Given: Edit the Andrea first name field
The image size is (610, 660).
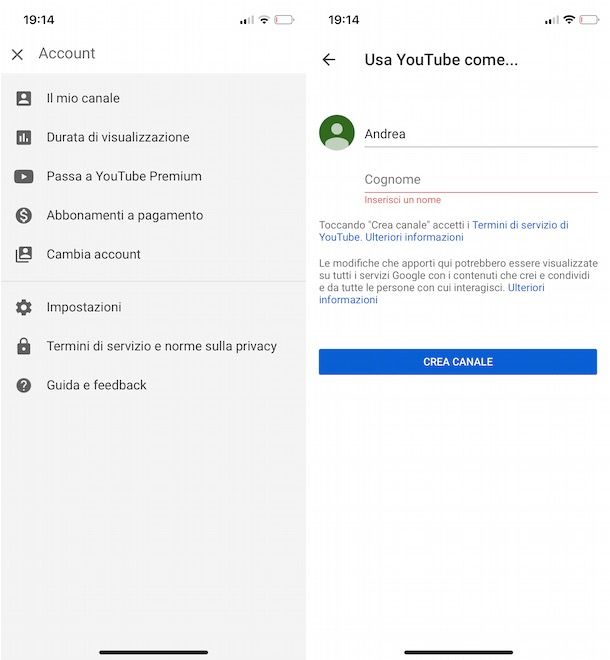Looking at the screenshot, I should [481, 135].
